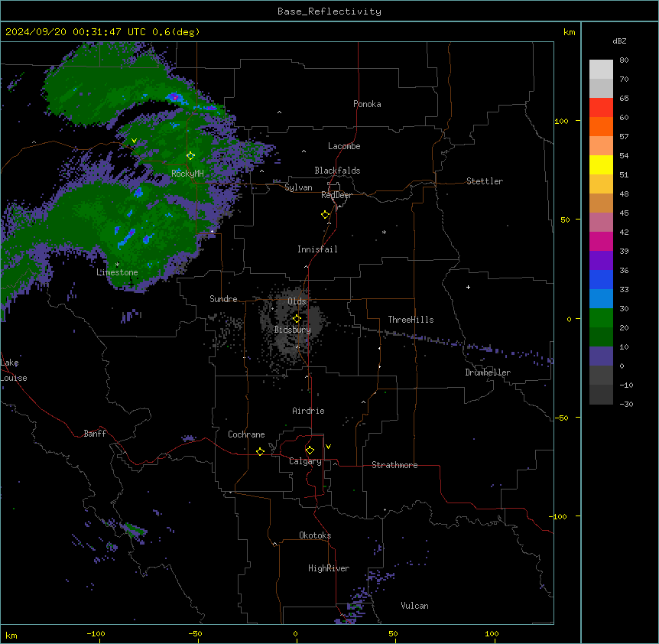The image size is (659, 644).
Task: Click the Limestone label
Action: click(117, 272)
